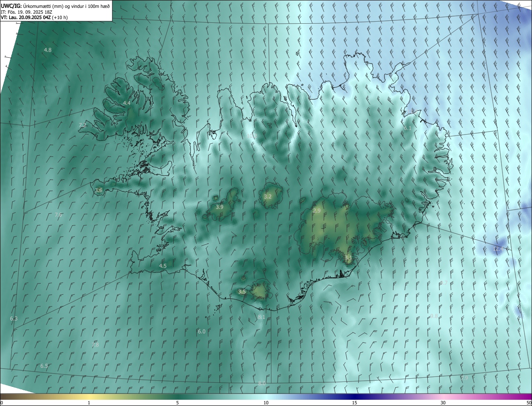Click the 7.9 value label on the map
Viewport: 532px width, 406px height.
pyautogui.click(x=464, y=378)
